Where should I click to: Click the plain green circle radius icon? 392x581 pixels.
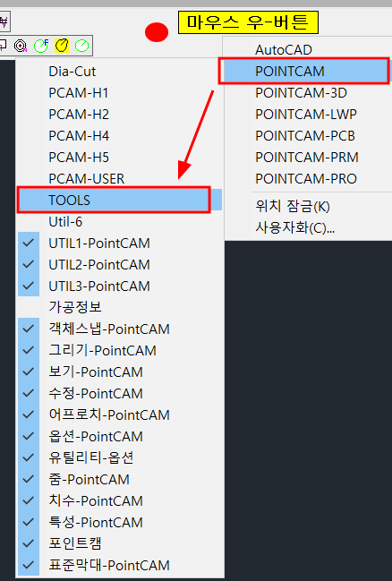pyautogui.click(x=81, y=46)
